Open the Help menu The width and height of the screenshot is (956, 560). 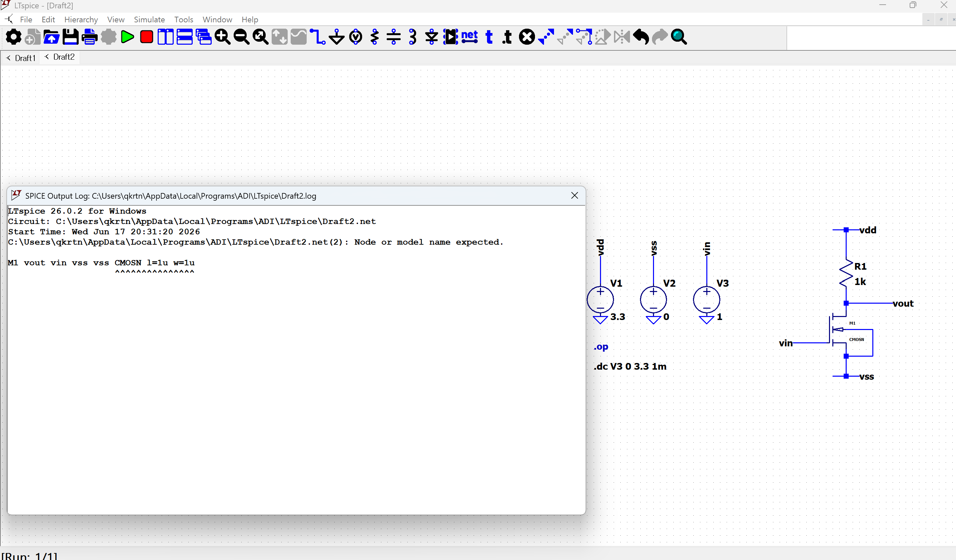250,19
